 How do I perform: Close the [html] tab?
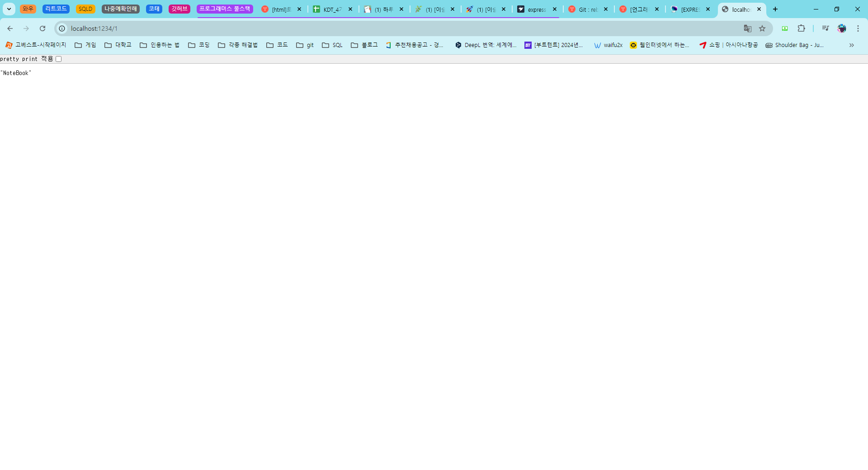coord(299,9)
